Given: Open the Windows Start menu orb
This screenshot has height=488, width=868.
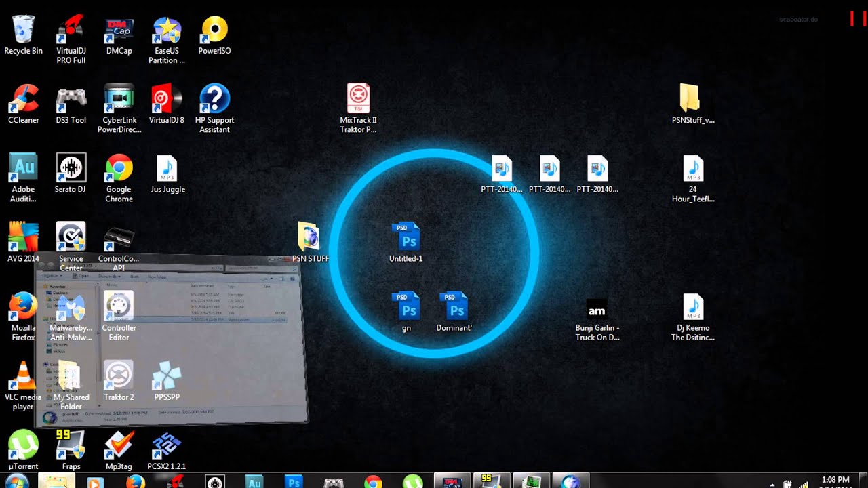Looking at the screenshot, I should 16,482.
